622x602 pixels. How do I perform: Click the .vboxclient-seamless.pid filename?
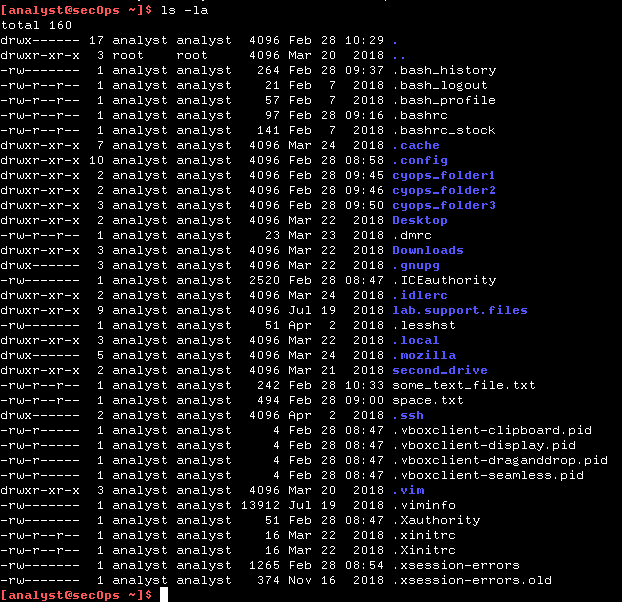(488, 475)
